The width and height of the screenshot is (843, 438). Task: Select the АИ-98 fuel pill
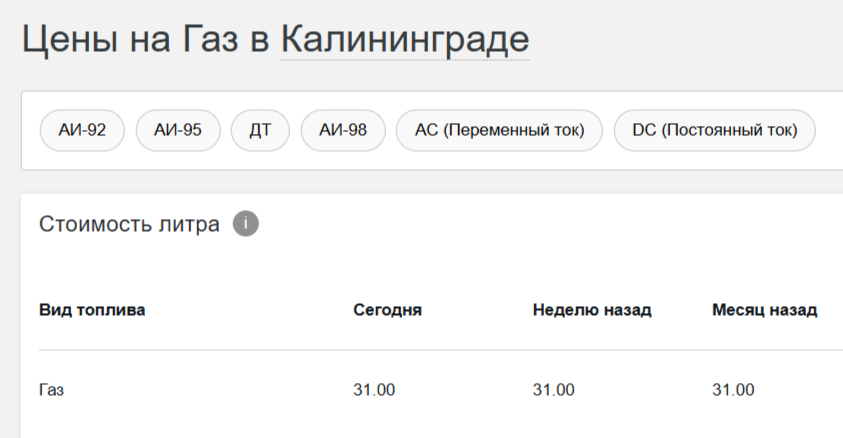pos(343,130)
